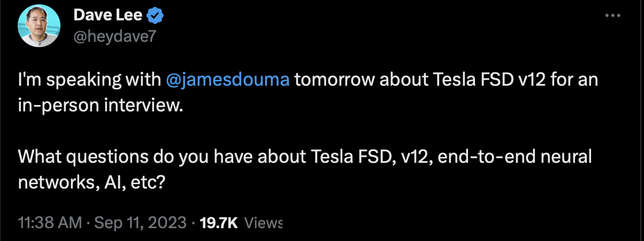This screenshot has width=644, height=241.
Task: Click the 19.7K view count
Action: coord(218,223)
